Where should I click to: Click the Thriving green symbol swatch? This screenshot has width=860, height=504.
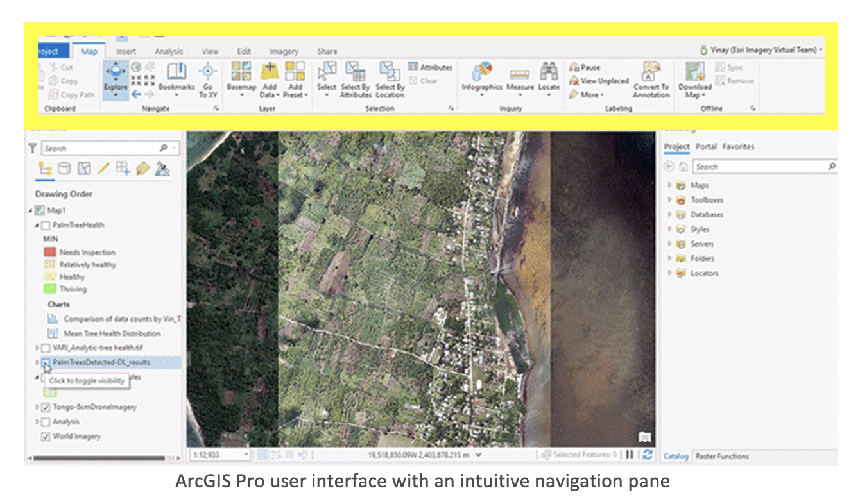[x=49, y=289]
